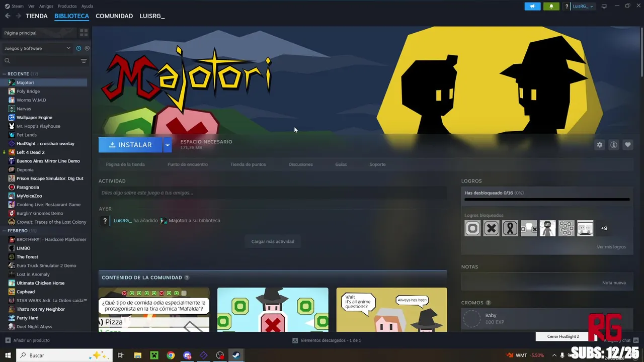Add Majotori to favorites heart icon

[x=627, y=145]
